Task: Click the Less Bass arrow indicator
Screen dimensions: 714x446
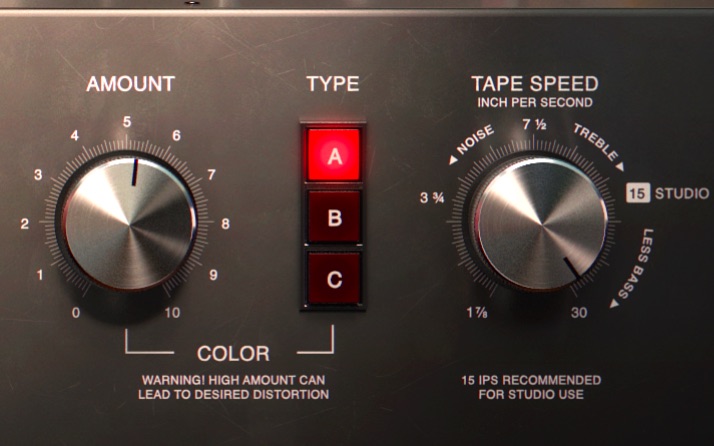Action: 615,303
